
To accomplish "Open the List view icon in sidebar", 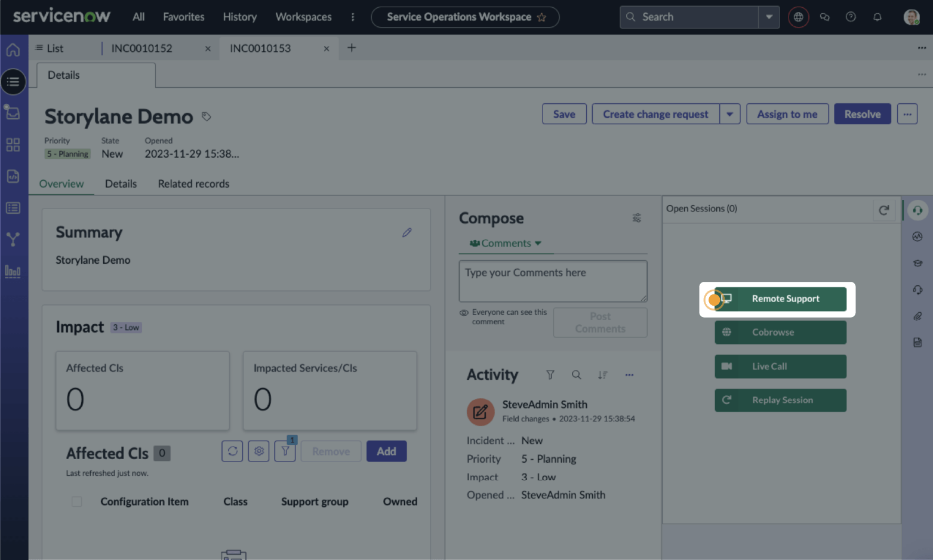I will pyautogui.click(x=13, y=82).
